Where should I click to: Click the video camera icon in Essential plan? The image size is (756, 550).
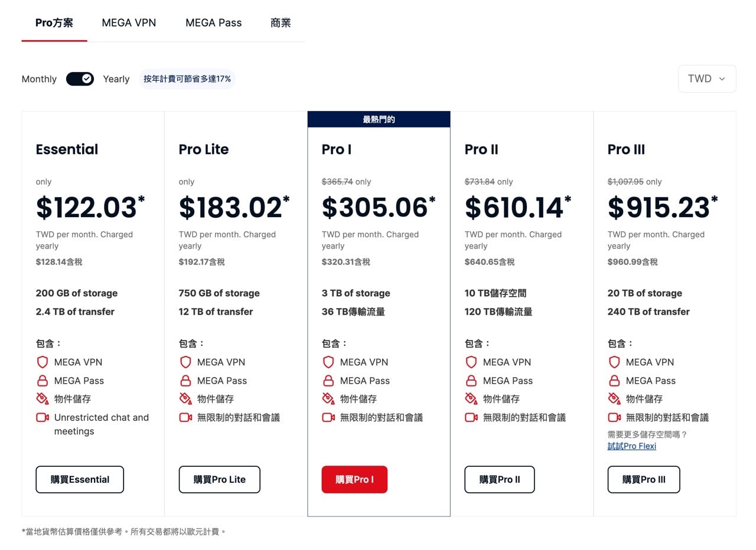pos(43,417)
